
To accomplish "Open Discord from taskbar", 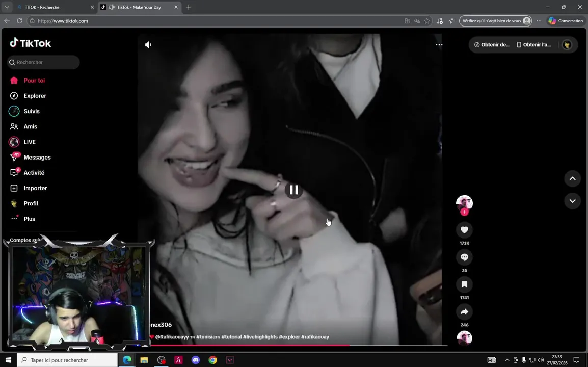I will [x=196, y=360].
